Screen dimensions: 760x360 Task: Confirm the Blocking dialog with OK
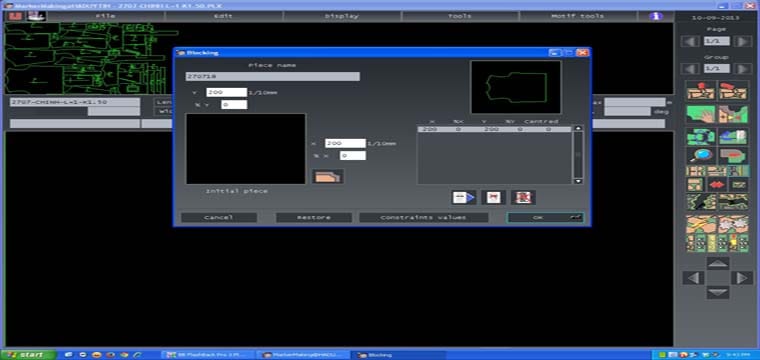coord(545,218)
